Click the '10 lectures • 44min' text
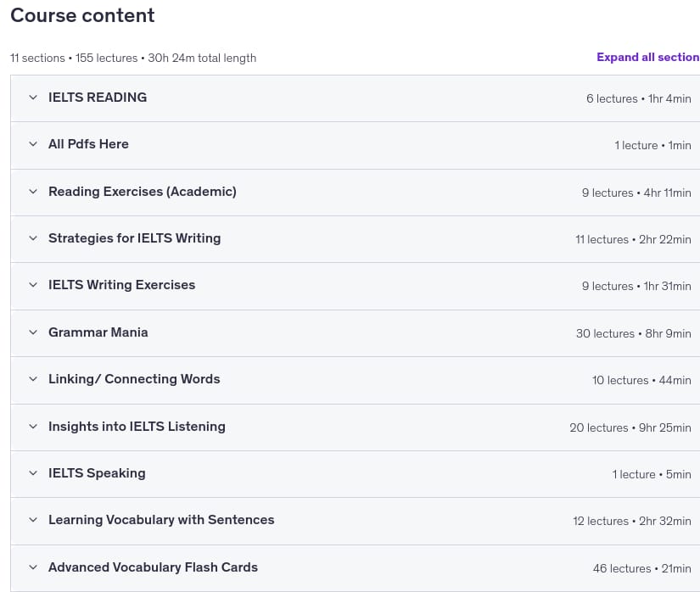 [x=641, y=381]
